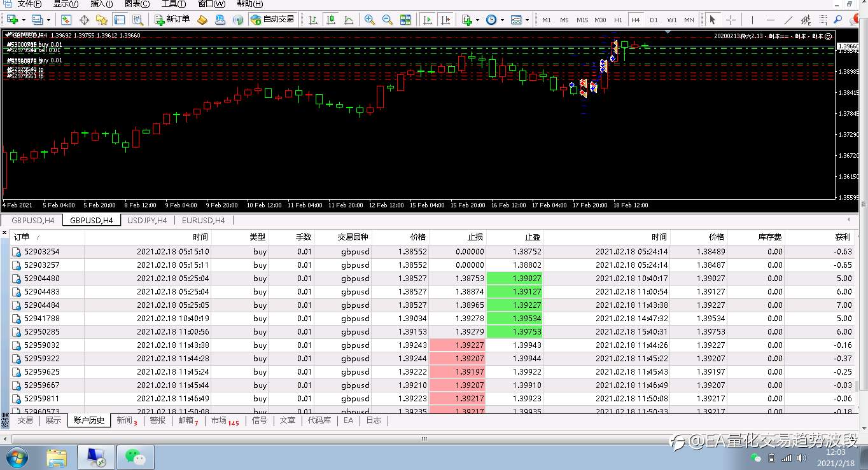Select order row 52941788

pos(433,318)
